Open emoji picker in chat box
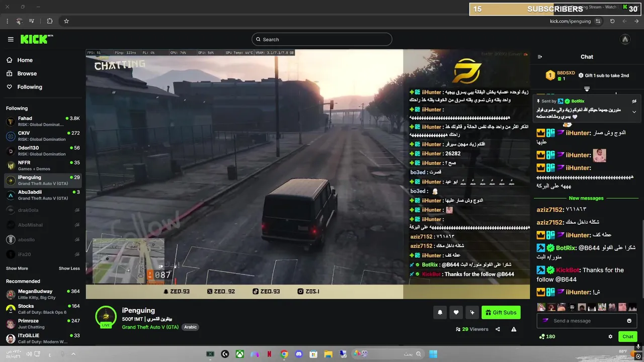644x362 pixels. point(629,321)
